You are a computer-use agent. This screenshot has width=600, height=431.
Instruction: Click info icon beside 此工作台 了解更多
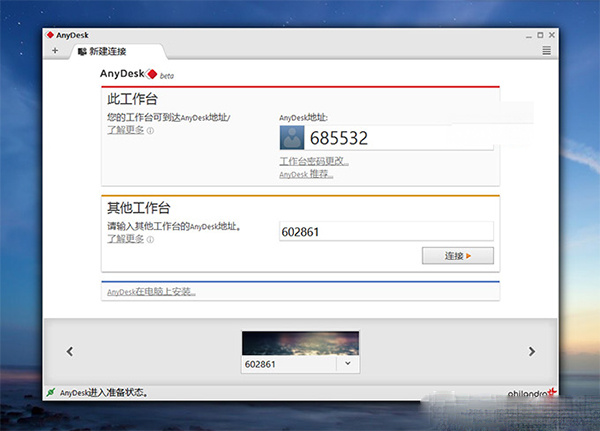click(150, 131)
